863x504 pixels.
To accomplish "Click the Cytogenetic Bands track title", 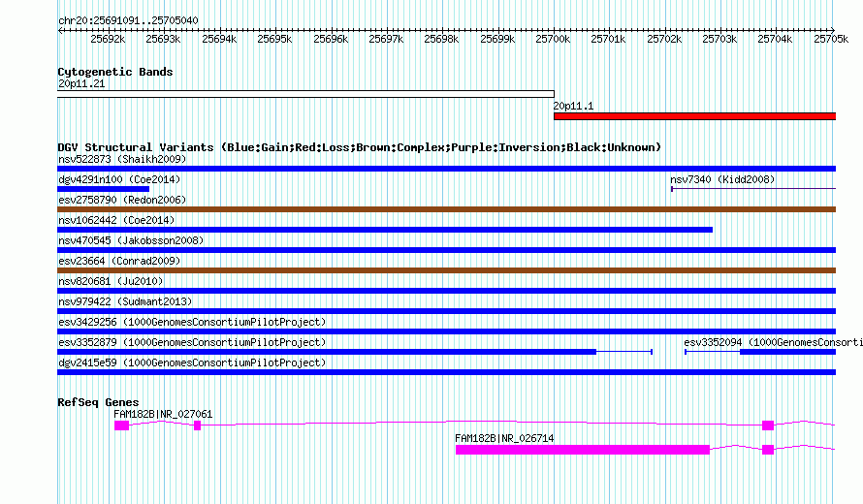I will pos(115,72).
